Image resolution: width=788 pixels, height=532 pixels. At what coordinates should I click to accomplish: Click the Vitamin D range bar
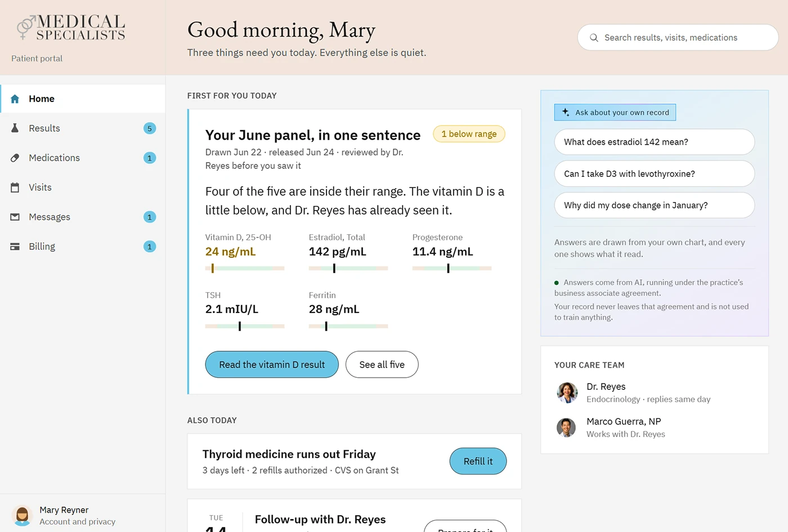pos(245,269)
